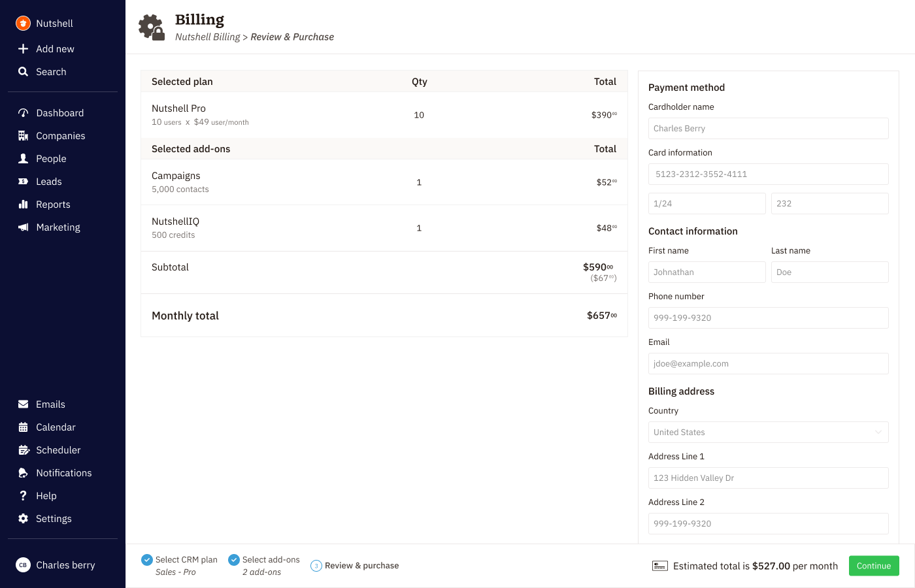Click the Companies building icon

(23, 136)
